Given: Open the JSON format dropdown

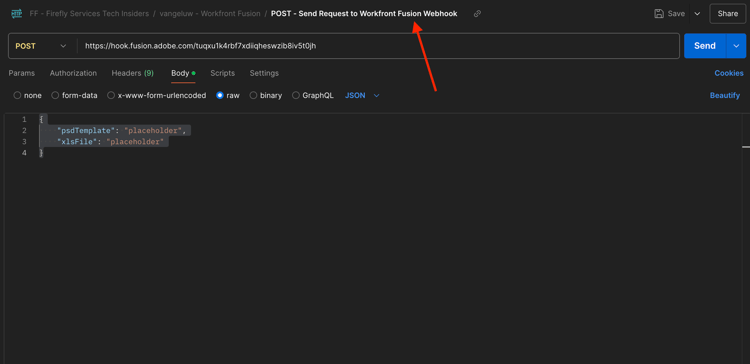Looking at the screenshot, I should [362, 96].
